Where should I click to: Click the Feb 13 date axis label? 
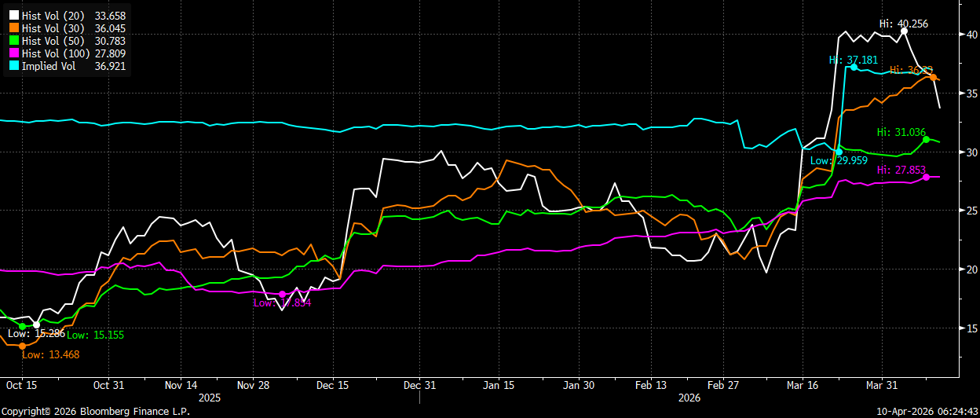tap(651, 385)
